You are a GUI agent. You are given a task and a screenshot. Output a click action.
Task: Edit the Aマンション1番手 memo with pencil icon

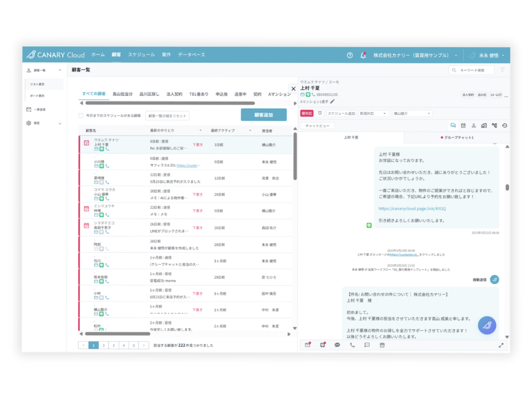[x=332, y=101]
